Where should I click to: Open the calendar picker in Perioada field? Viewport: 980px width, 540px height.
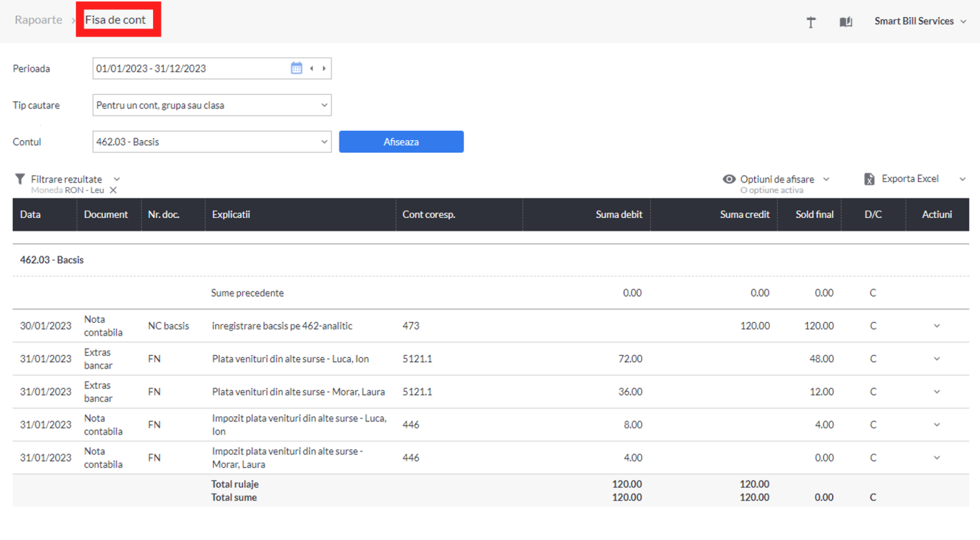(x=297, y=69)
